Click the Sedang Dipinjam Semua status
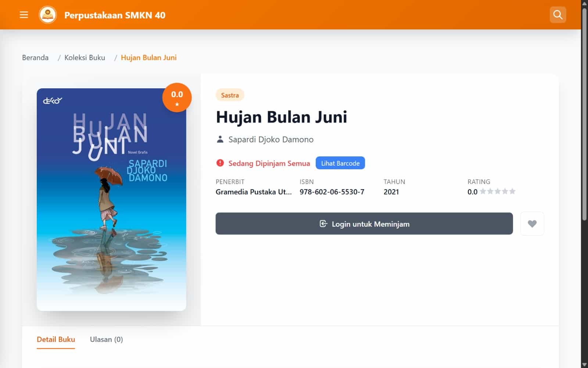The width and height of the screenshot is (588, 368). point(269,163)
